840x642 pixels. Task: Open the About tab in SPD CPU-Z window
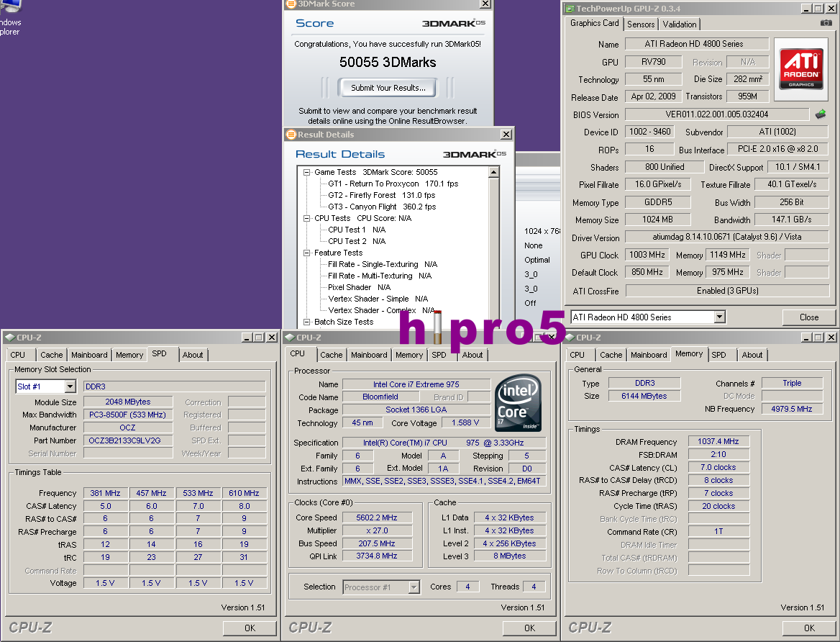coord(192,355)
